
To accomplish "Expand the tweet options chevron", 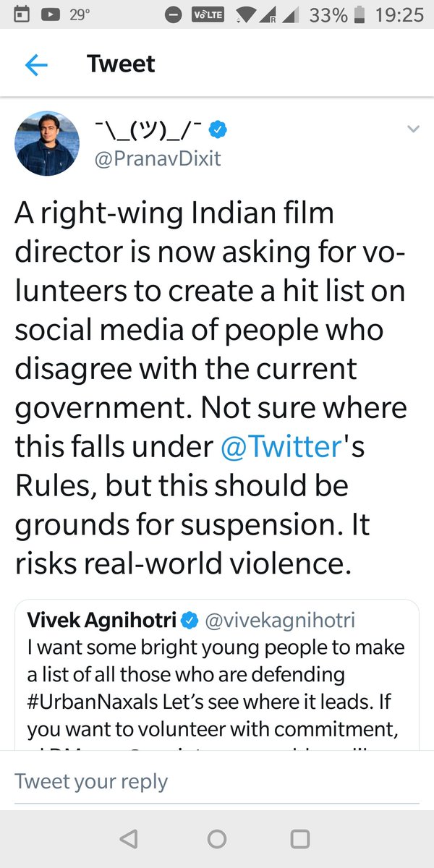I will coord(413,129).
